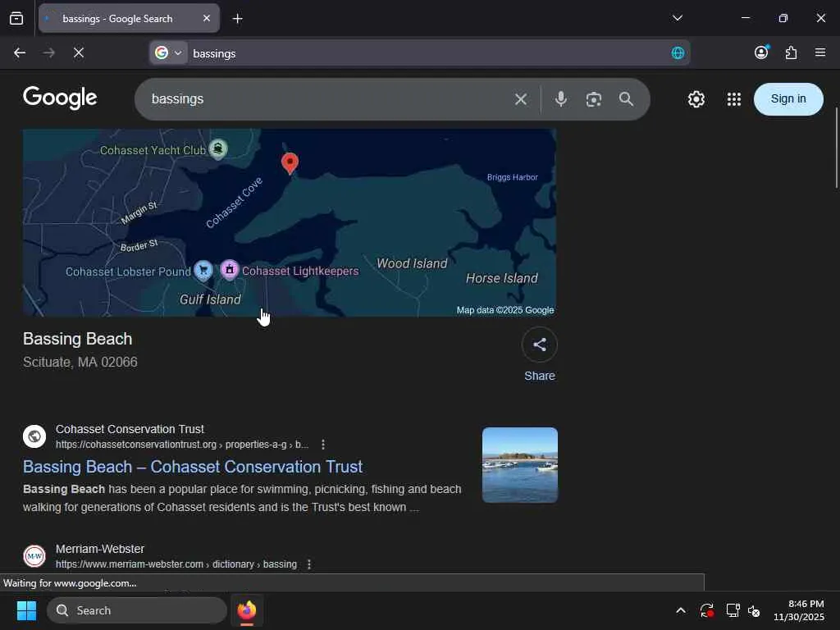This screenshot has width=840, height=630.
Task: Open the Extensions puzzle icon
Action: [x=791, y=52]
